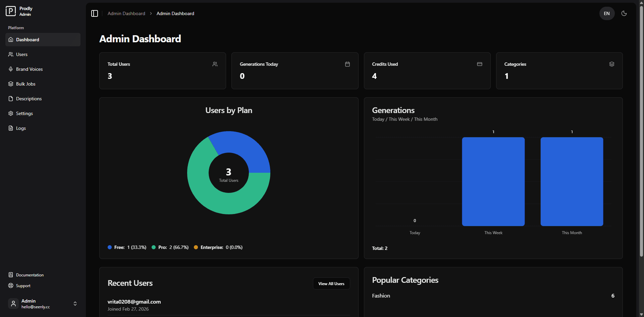Expand the Admin account menu chevron
The image size is (644, 317).
(75, 304)
